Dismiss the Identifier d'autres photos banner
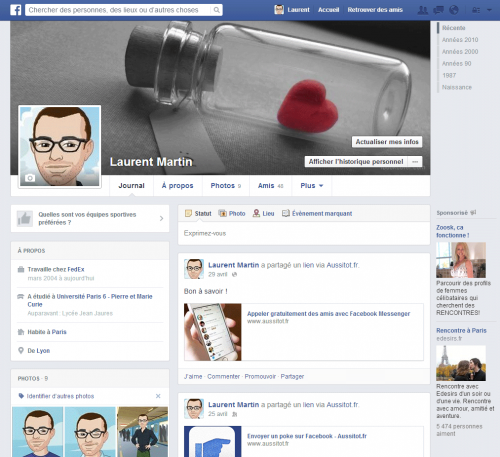The width and height of the screenshot is (500, 457). click(x=158, y=396)
